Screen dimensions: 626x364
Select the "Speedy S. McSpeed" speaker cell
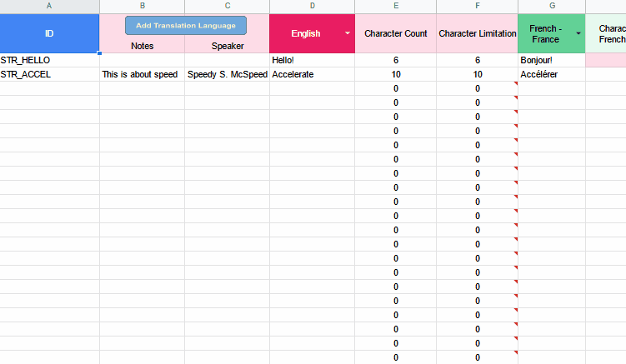(x=227, y=74)
